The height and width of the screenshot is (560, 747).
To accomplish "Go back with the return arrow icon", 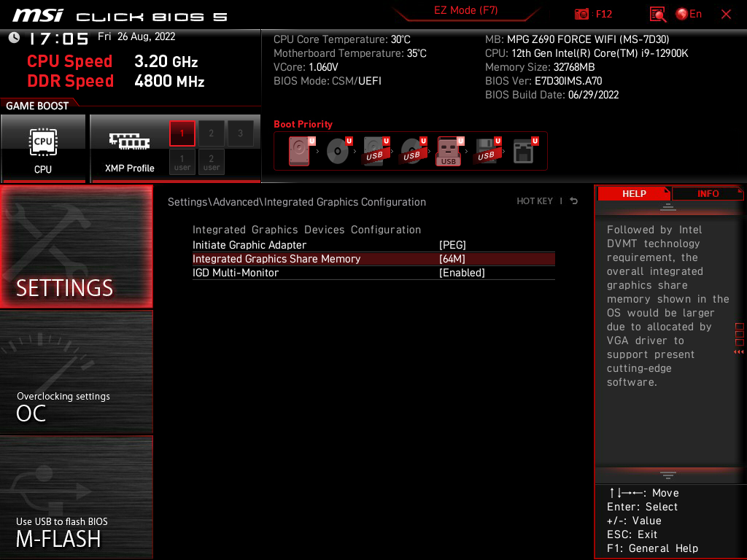I will pyautogui.click(x=573, y=201).
